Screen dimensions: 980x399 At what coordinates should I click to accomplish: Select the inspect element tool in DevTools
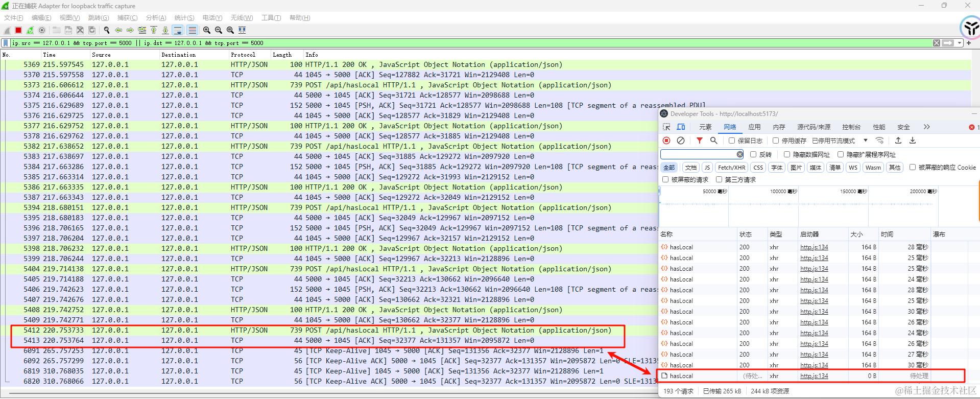click(666, 127)
